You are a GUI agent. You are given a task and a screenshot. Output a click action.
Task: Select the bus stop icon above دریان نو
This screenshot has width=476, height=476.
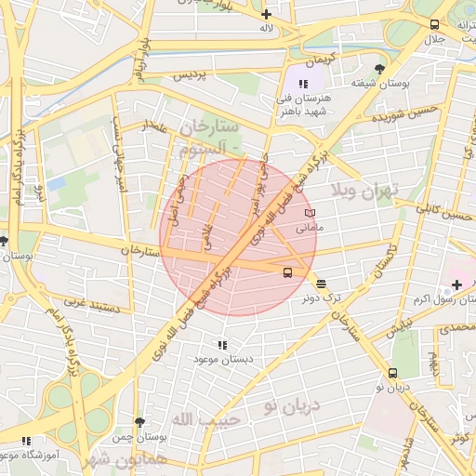pyautogui.click(x=392, y=373)
